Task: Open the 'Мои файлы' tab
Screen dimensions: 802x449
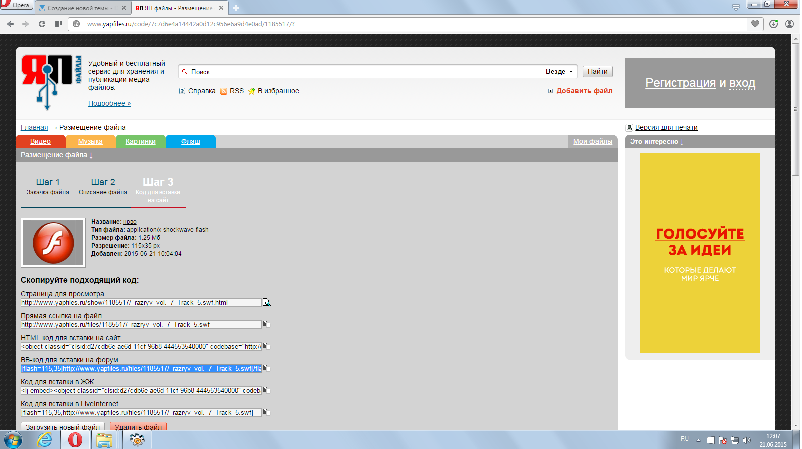Action: 592,142
